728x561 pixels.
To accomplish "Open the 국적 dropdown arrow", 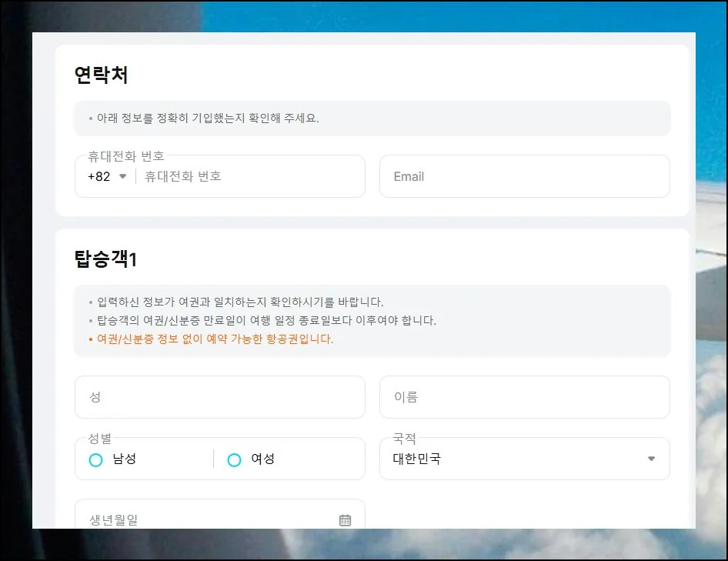I will 651,459.
